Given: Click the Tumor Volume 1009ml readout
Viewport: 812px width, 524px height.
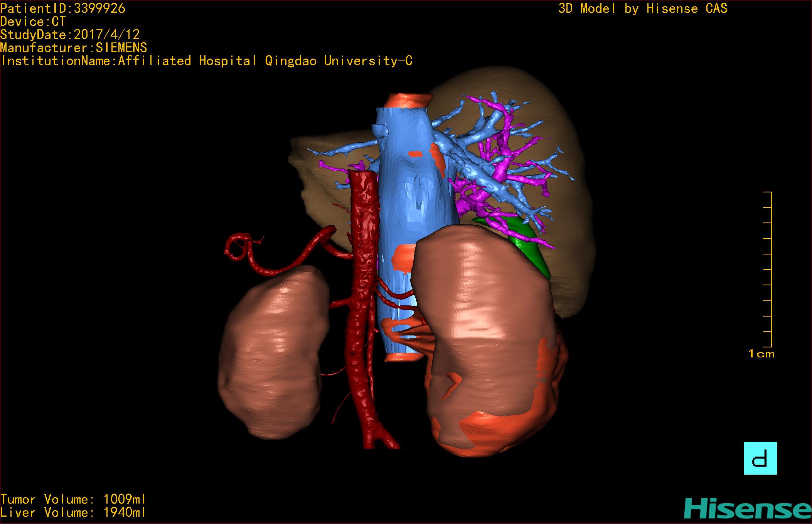Looking at the screenshot, I should tap(73, 499).
